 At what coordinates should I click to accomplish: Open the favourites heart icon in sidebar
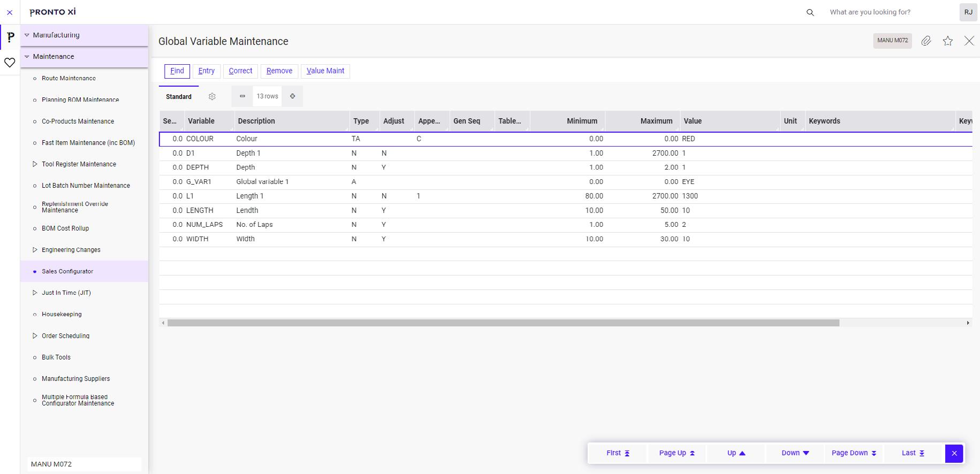coord(10,63)
